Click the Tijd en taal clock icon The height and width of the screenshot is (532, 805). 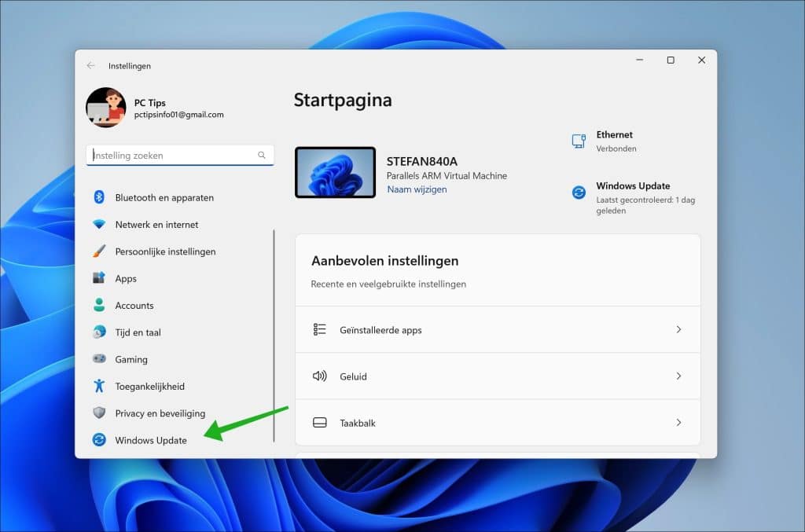click(99, 332)
